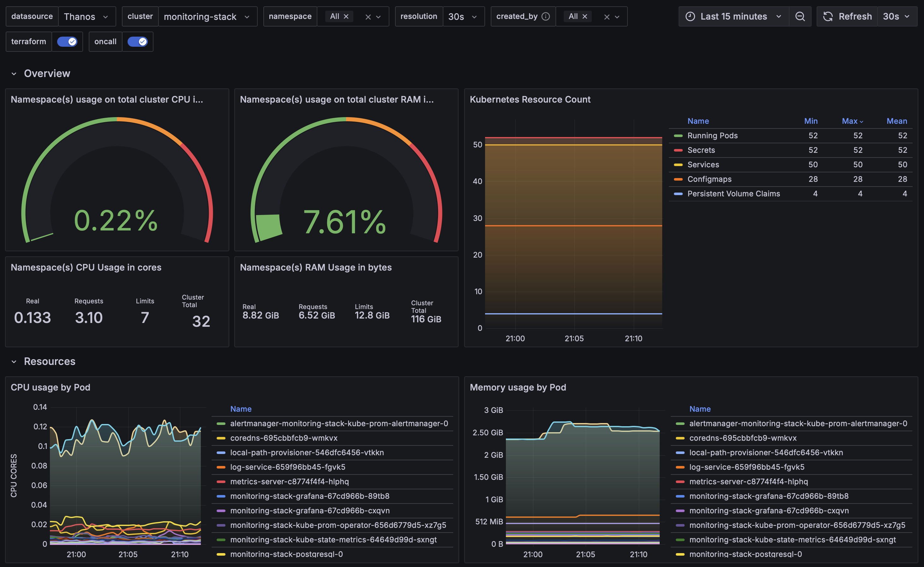Collapse the Overview row section

coord(14,74)
